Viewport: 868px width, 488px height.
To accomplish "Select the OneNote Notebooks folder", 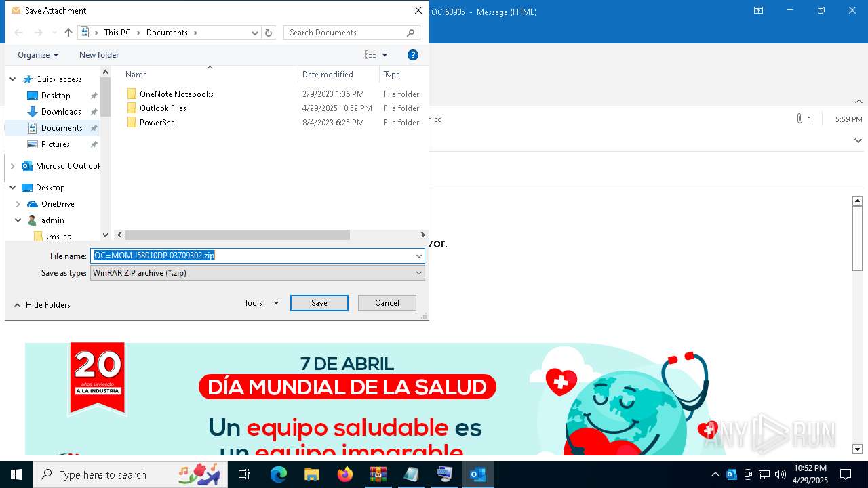I will 176,94.
